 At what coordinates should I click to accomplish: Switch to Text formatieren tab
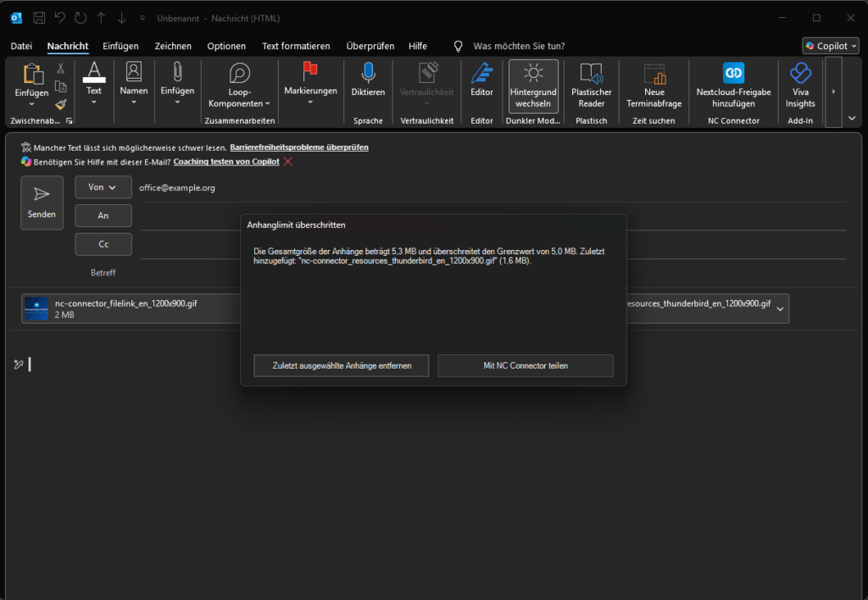[x=296, y=46]
